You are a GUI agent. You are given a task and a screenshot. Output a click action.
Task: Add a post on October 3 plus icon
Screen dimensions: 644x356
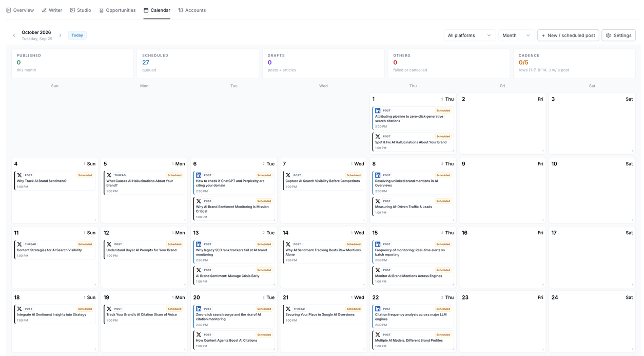pos(632,151)
